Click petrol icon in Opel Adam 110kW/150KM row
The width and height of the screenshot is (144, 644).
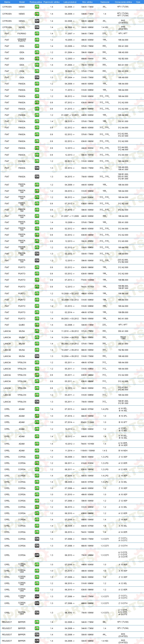pos(37,450)
